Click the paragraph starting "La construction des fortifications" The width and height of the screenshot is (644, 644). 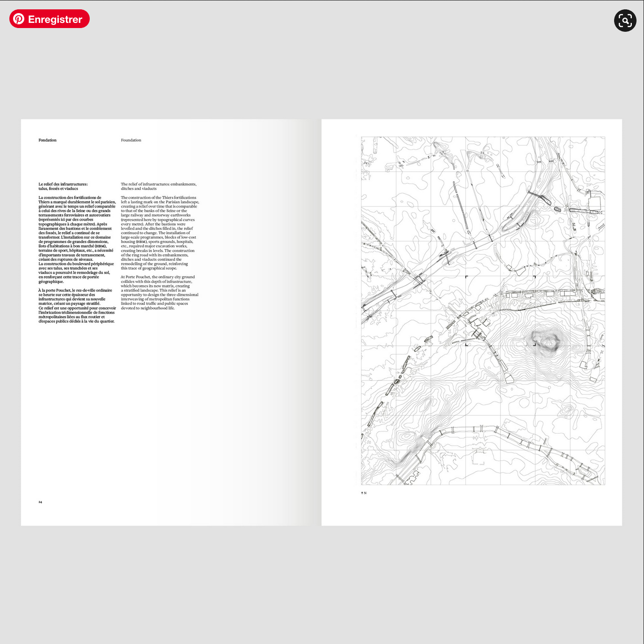[77, 239]
